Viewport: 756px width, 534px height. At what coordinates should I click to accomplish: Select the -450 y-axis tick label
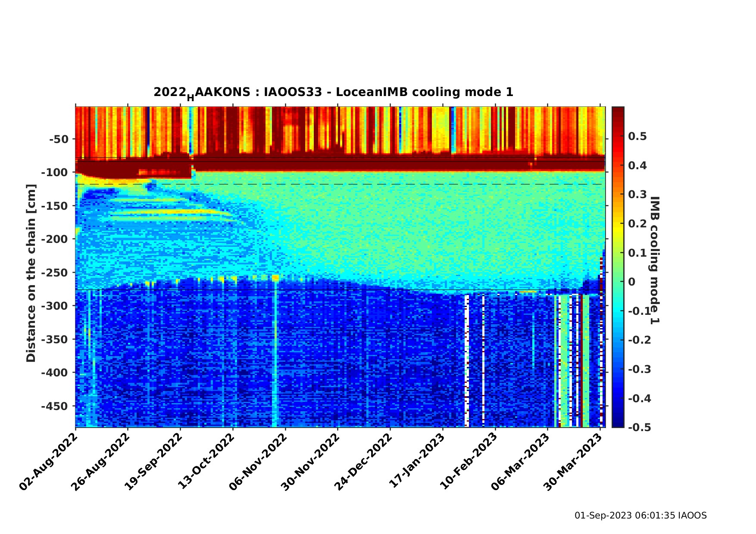(x=55, y=406)
